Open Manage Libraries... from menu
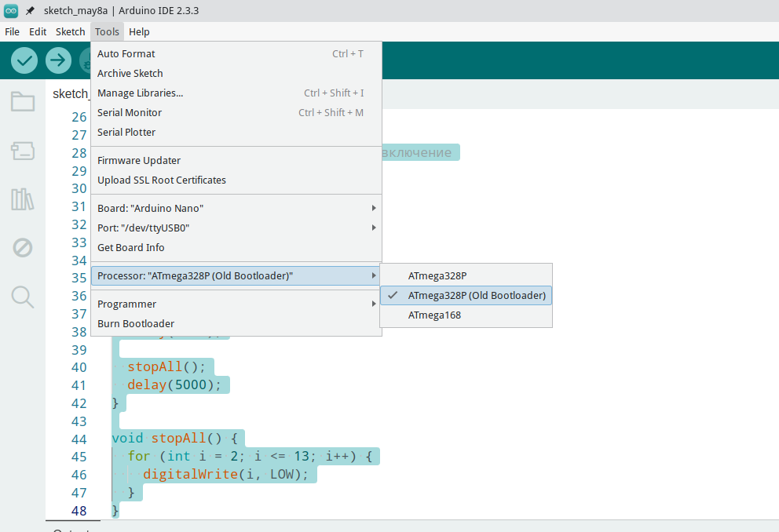The image size is (779, 532). (236, 93)
